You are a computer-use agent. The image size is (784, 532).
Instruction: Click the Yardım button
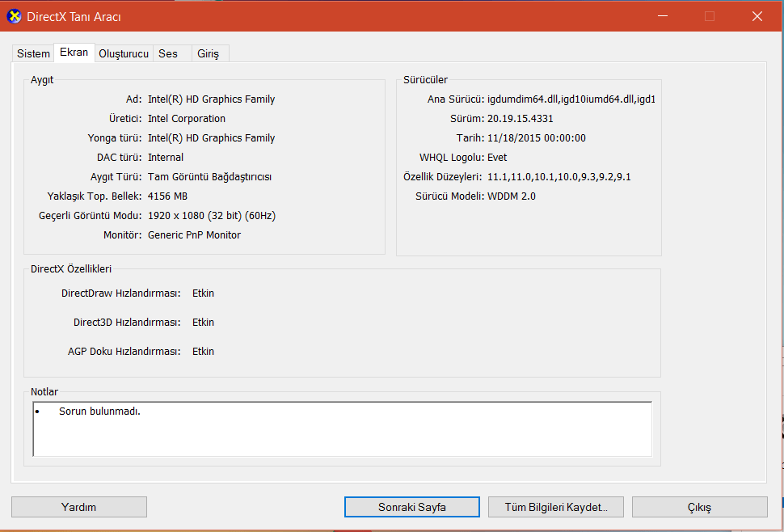(x=79, y=507)
